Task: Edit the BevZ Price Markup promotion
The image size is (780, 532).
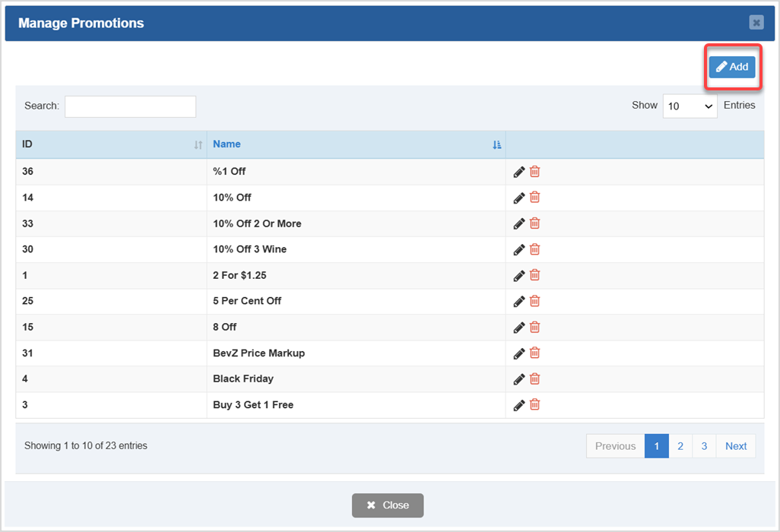Action: (x=519, y=353)
